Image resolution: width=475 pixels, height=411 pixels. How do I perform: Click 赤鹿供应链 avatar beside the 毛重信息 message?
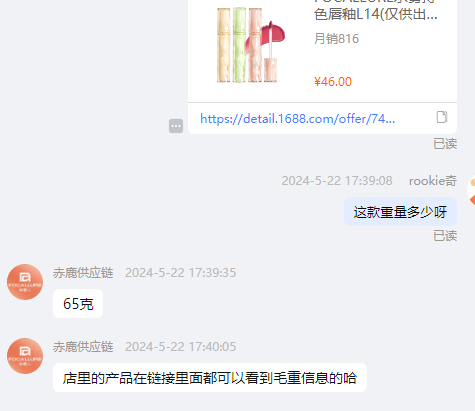(25, 356)
